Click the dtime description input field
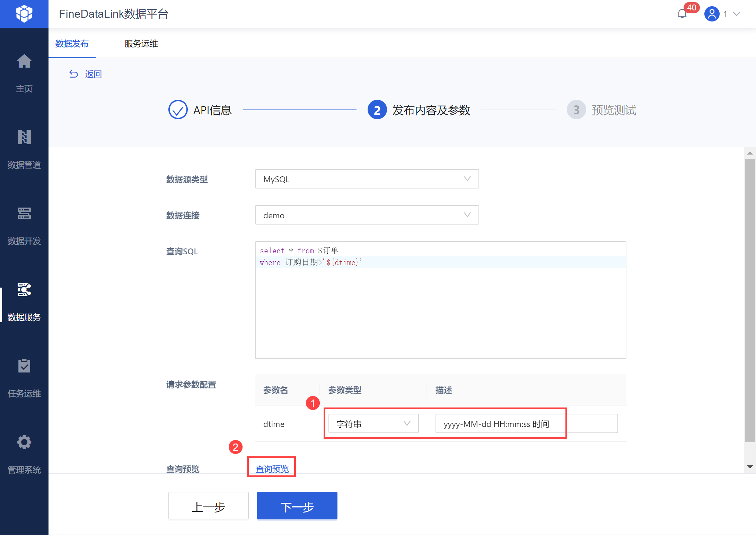 click(526, 423)
